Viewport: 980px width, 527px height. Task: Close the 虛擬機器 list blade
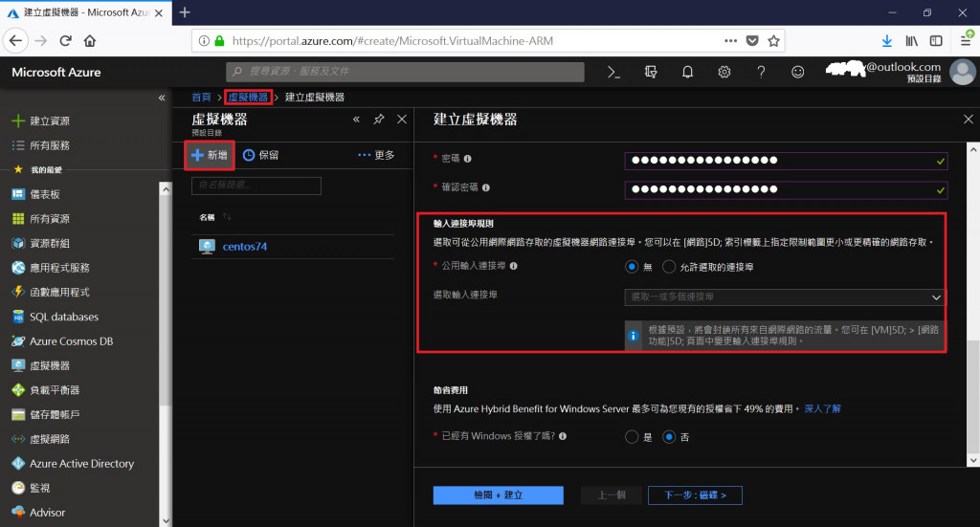(x=402, y=120)
